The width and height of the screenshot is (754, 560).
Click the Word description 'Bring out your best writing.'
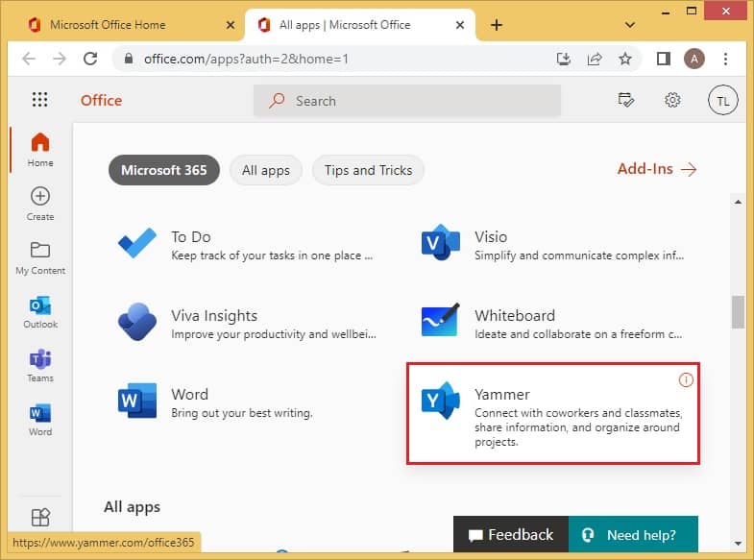coord(242,413)
